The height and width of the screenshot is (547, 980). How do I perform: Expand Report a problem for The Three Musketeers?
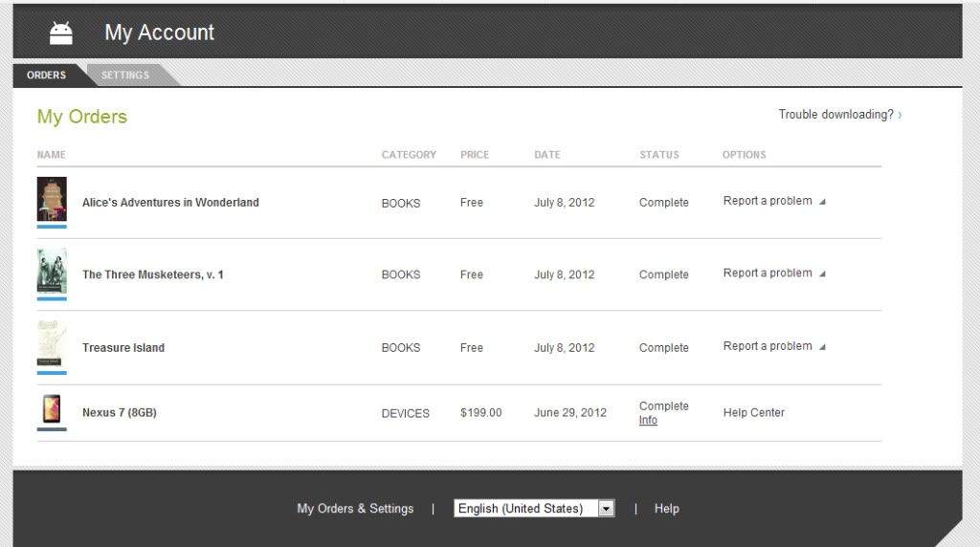tap(773, 273)
